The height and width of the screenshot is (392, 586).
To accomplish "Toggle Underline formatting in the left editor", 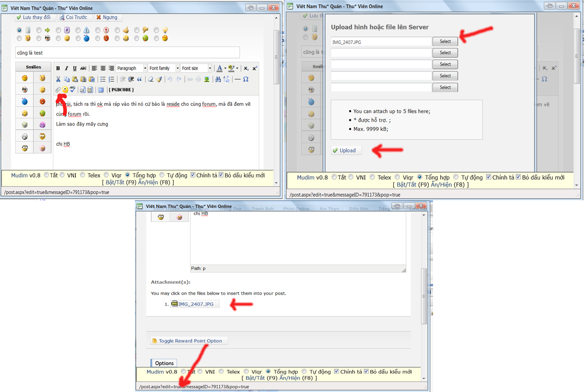I will click(75, 68).
